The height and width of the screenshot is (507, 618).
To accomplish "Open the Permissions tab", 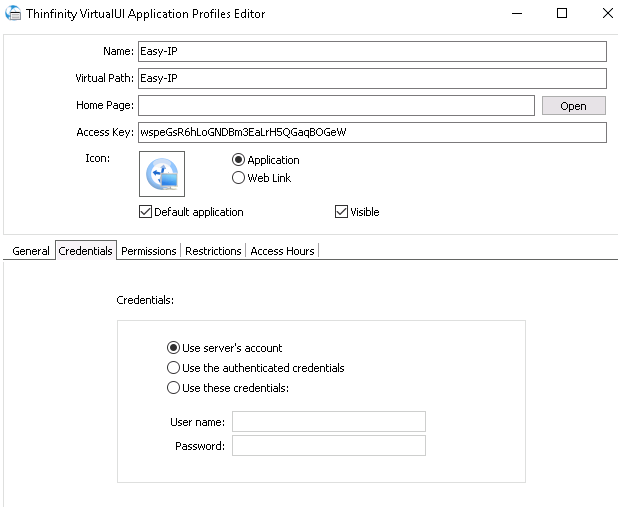I will pyautogui.click(x=149, y=251).
